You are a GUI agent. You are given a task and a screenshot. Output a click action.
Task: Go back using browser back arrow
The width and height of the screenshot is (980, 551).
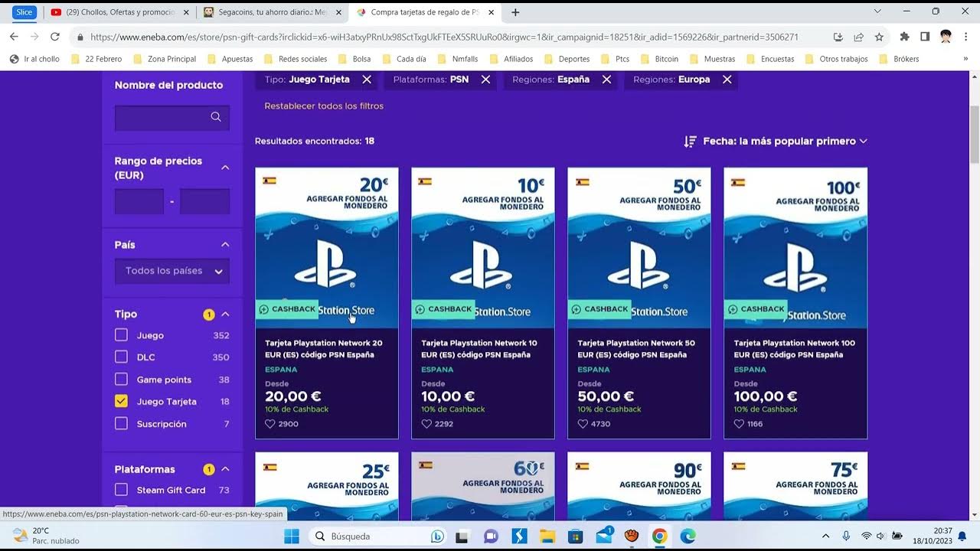14,37
